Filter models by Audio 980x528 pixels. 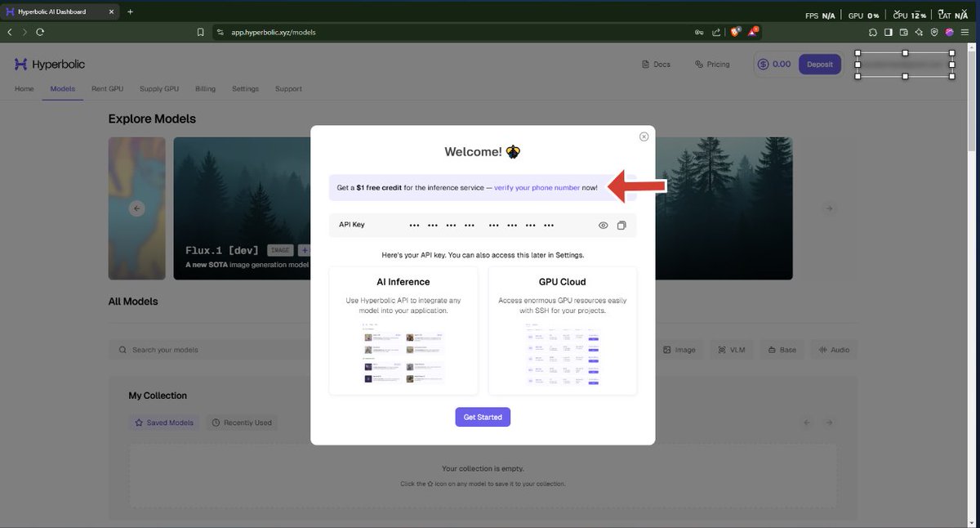point(834,350)
